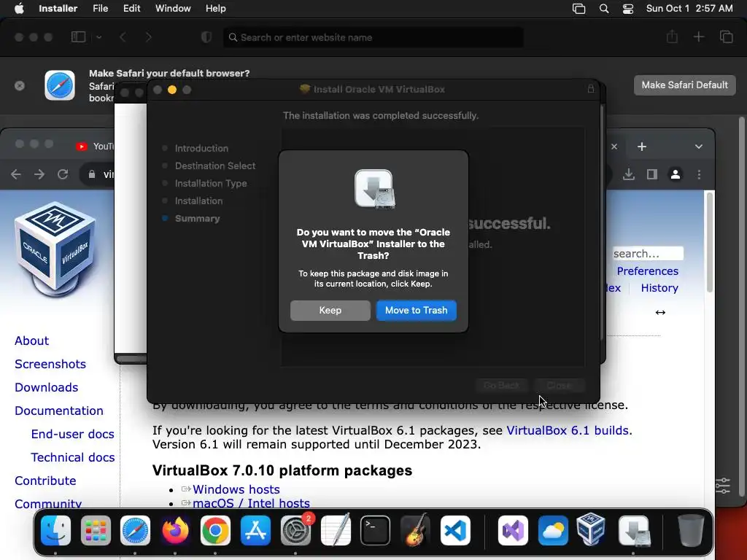
Task: Open Terminal from the Dock
Action: coord(376,531)
